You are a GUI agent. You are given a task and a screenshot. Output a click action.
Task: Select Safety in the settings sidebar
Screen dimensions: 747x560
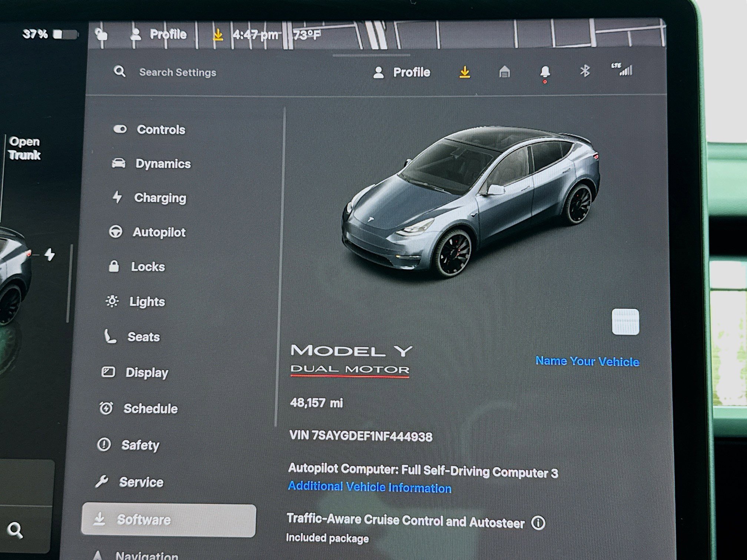[128, 444]
